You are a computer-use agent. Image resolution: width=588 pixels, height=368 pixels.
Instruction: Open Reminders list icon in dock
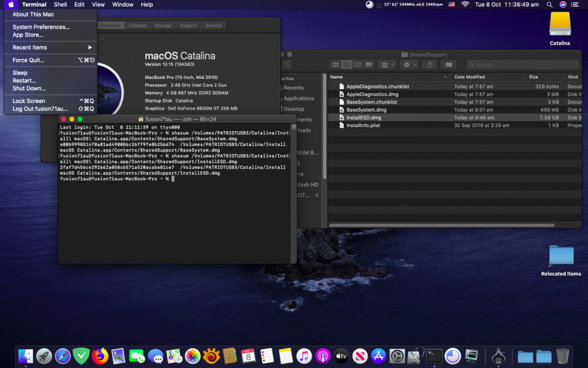click(267, 356)
